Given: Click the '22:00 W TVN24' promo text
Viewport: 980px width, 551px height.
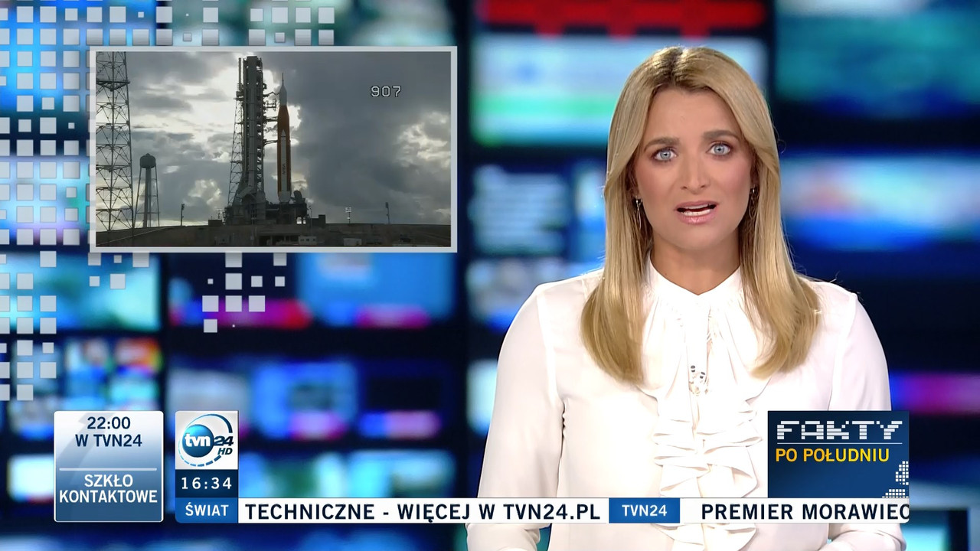Looking at the screenshot, I should coord(108,432).
